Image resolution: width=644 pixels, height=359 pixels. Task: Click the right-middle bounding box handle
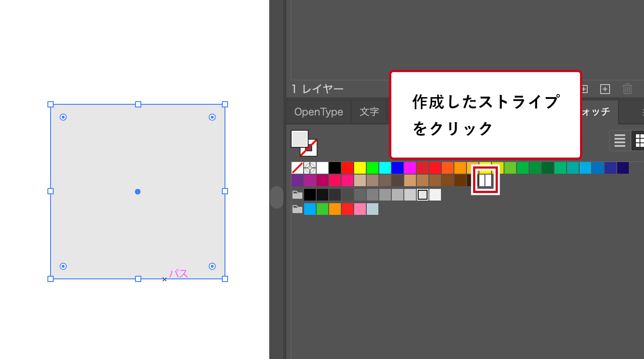click(x=225, y=191)
